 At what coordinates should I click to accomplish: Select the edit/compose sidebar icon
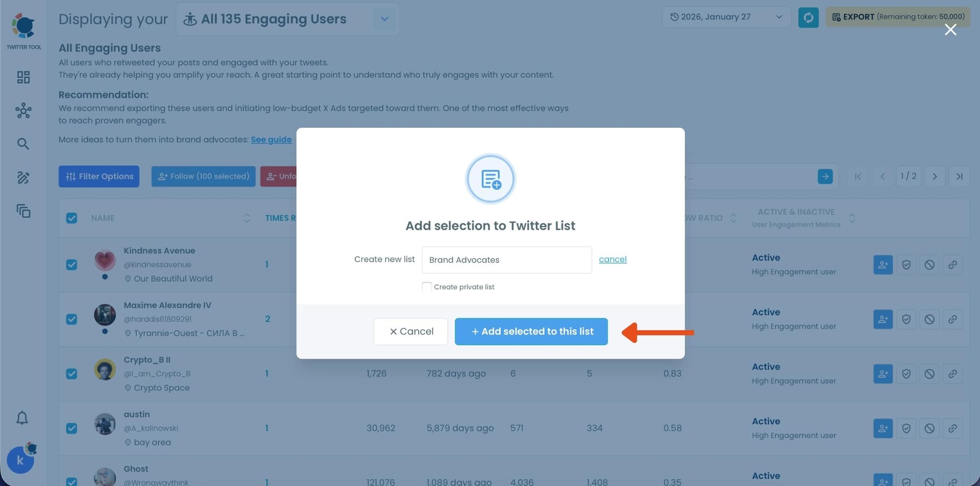(23, 177)
